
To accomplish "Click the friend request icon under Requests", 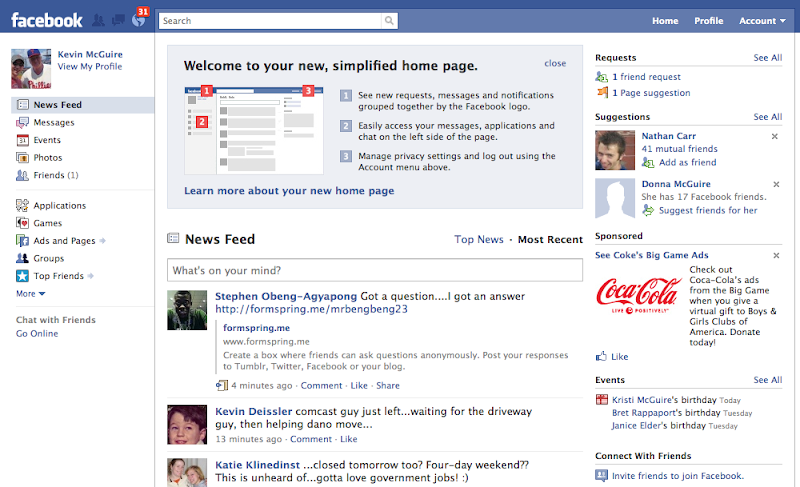I will (602, 77).
